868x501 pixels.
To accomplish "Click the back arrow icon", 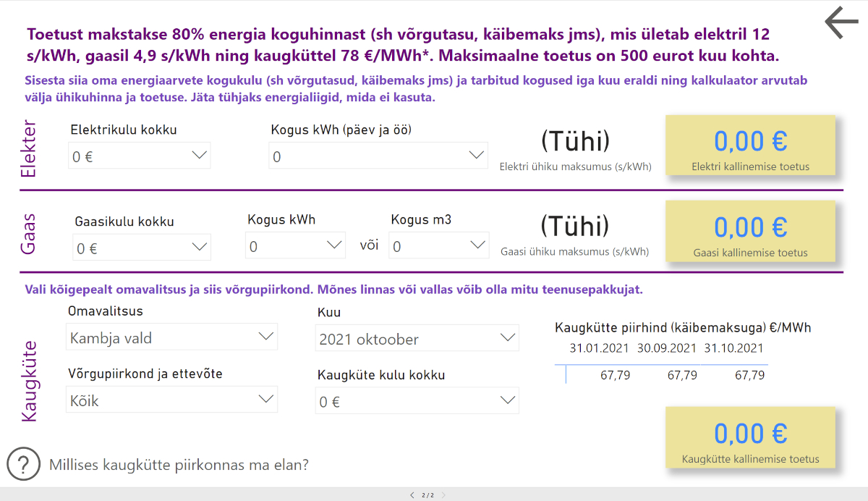I will pyautogui.click(x=841, y=22).
